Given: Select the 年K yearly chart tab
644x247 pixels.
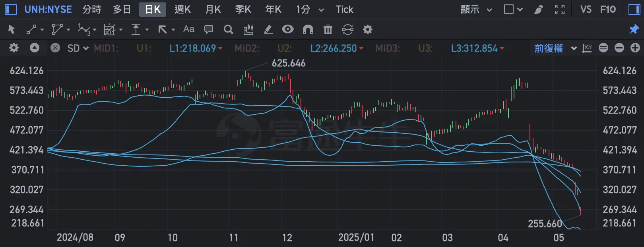Looking at the screenshot, I should point(274,9).
